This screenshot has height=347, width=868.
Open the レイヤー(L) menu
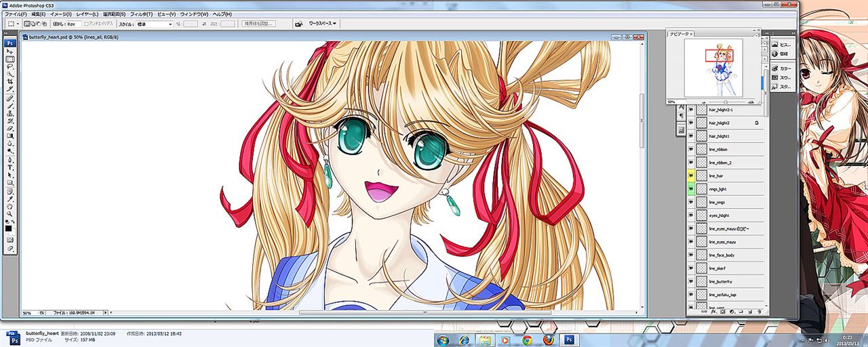coord(87,14)
